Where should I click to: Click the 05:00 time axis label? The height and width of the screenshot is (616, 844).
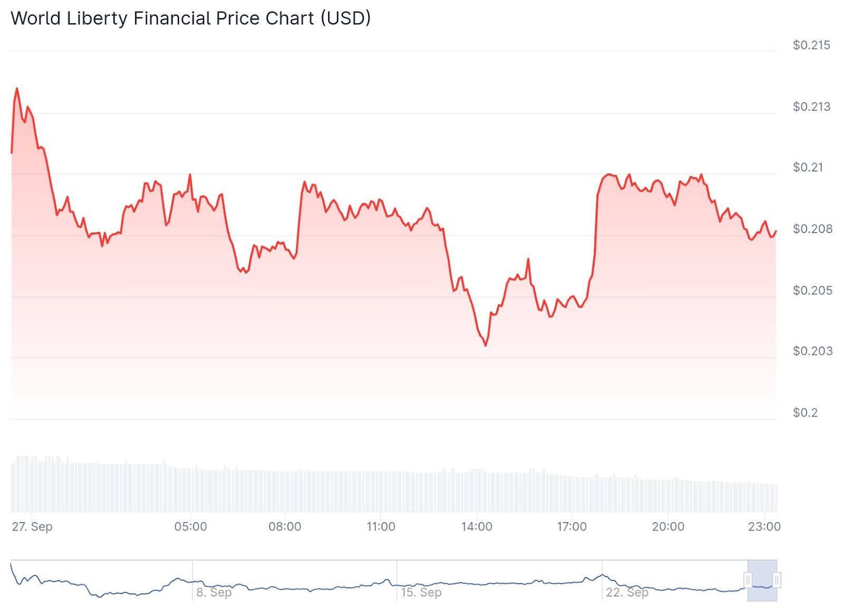190,526
